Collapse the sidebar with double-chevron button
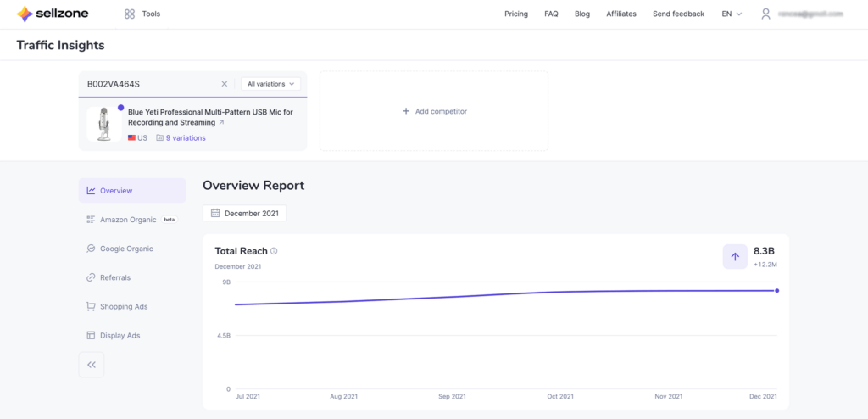 tap(92, 365)
